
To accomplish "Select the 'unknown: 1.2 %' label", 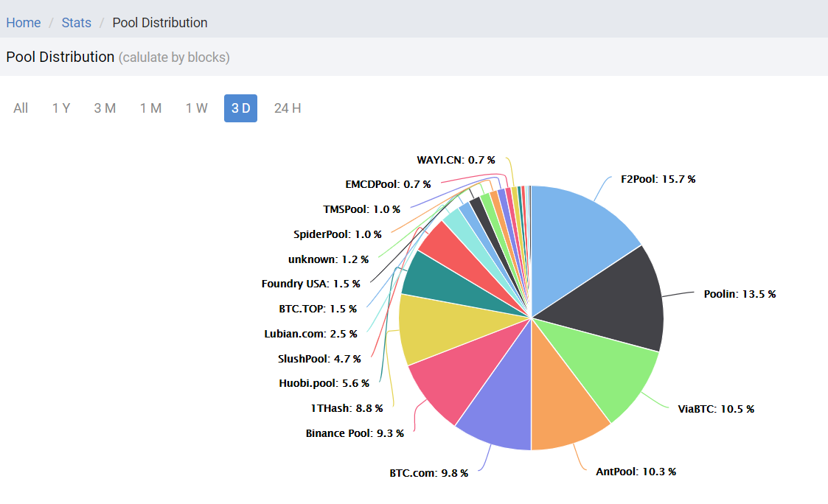I will 328,259.
